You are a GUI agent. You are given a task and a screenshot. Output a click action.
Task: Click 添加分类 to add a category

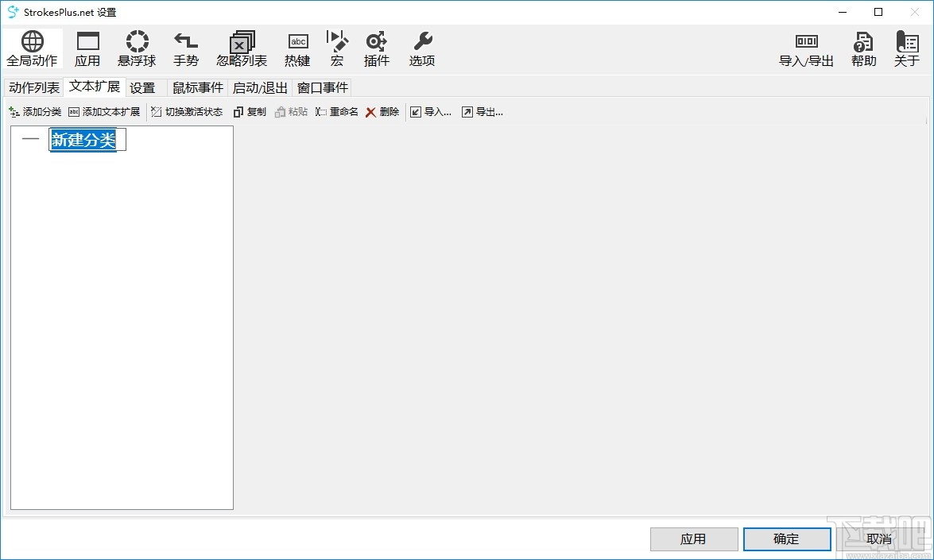pos(34,111)
